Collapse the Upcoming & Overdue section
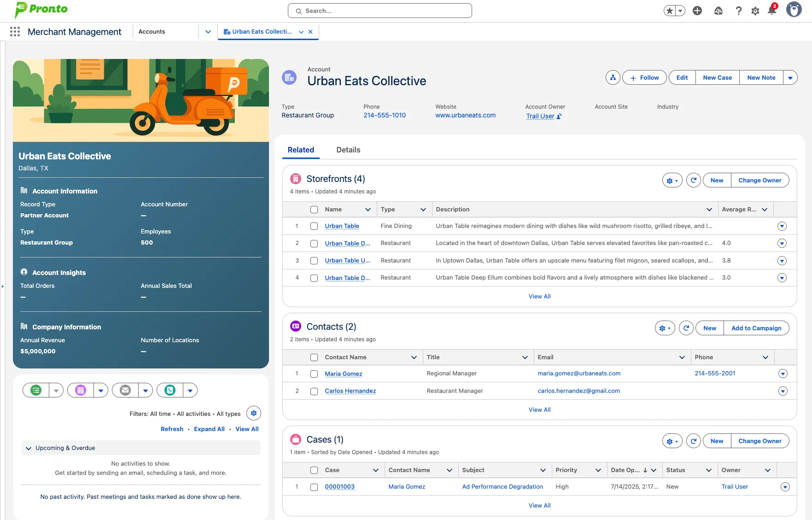This screenshot has height=520, width=812. [29, 448]
